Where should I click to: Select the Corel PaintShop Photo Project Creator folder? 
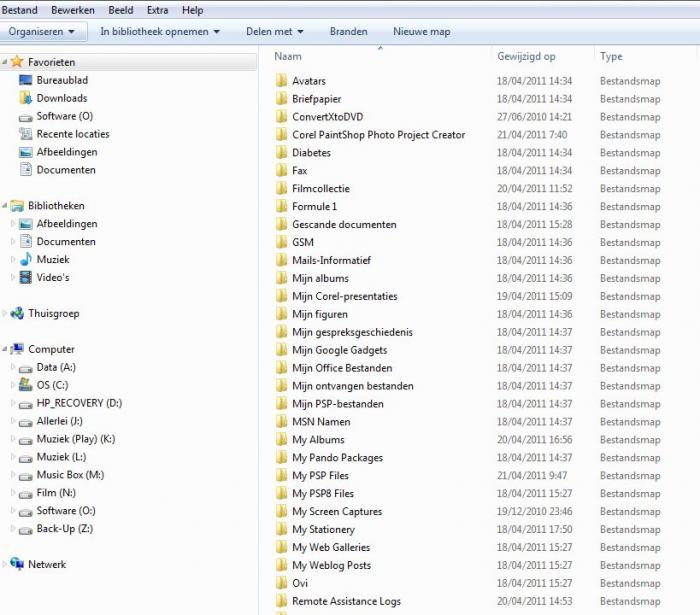coord(379,134)
